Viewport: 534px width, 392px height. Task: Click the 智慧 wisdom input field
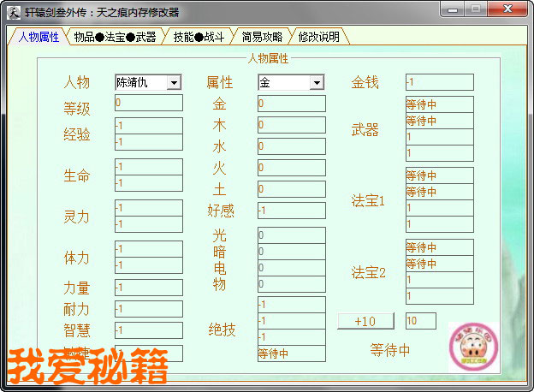tap(148, 330)
